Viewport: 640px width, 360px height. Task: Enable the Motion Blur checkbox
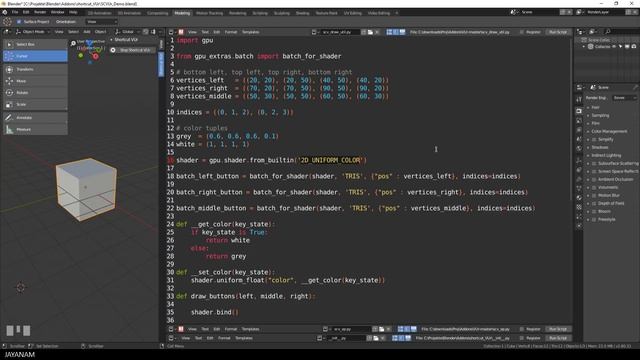[x=594, y=196]
